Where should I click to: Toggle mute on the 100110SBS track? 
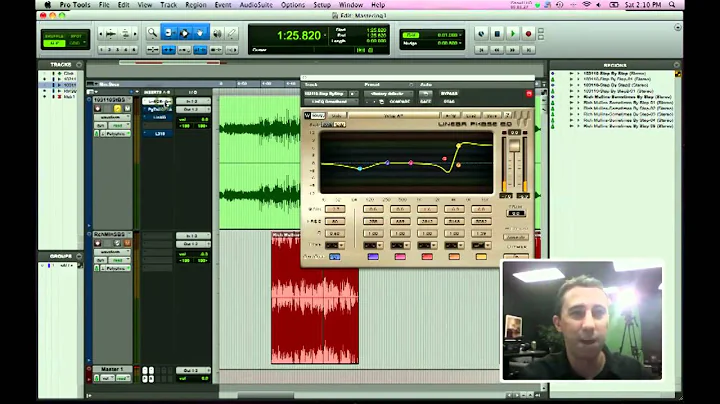click(127, 108)
